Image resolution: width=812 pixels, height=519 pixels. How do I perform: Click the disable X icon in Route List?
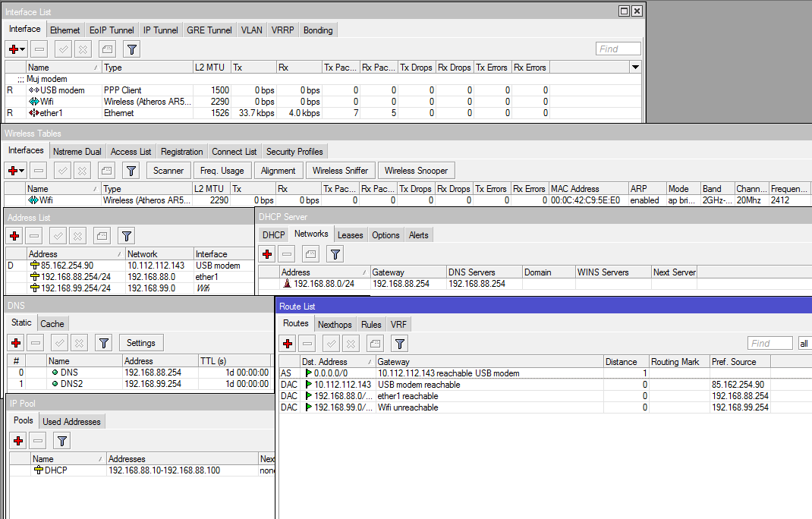[x=351, y=344]
